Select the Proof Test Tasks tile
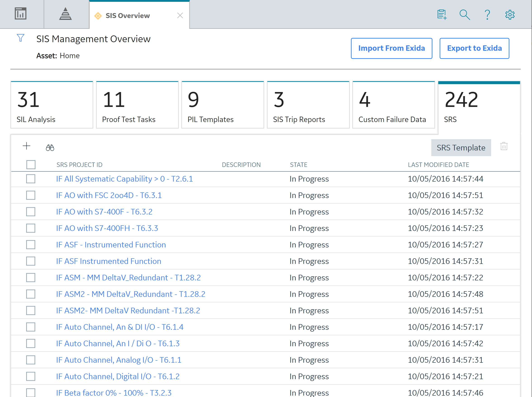The image size is (532, 397). [137, 105]
